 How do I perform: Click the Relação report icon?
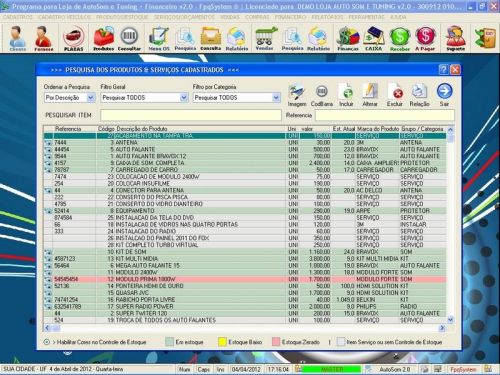click(419, 96)
